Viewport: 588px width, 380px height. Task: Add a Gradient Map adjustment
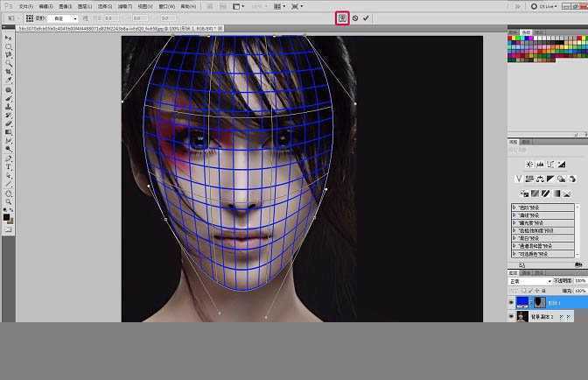pos(556,194)
